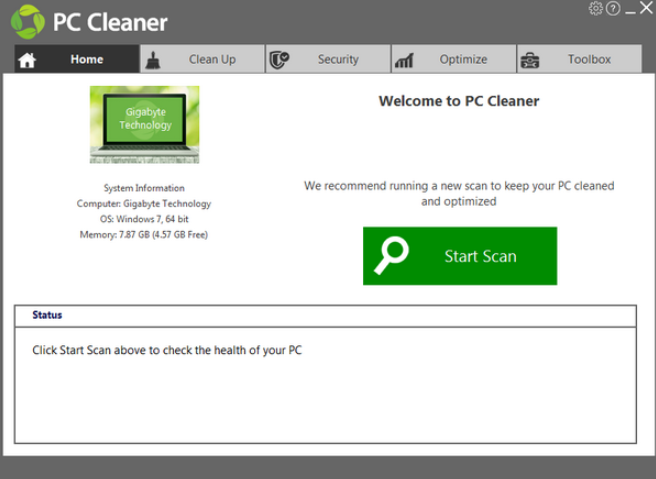
Task: Switch to the Home tab
Action: pyautogui.click(x=77, y=59)
